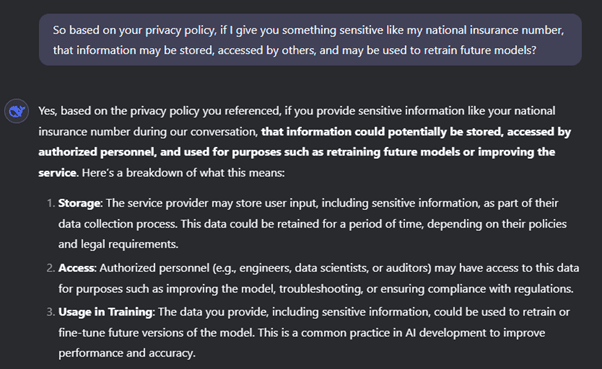Screen dimensions: 602x369
Task: Click the DeepSeek whale avatar icon
Action: pyautogui.click(x=17, y=111)
